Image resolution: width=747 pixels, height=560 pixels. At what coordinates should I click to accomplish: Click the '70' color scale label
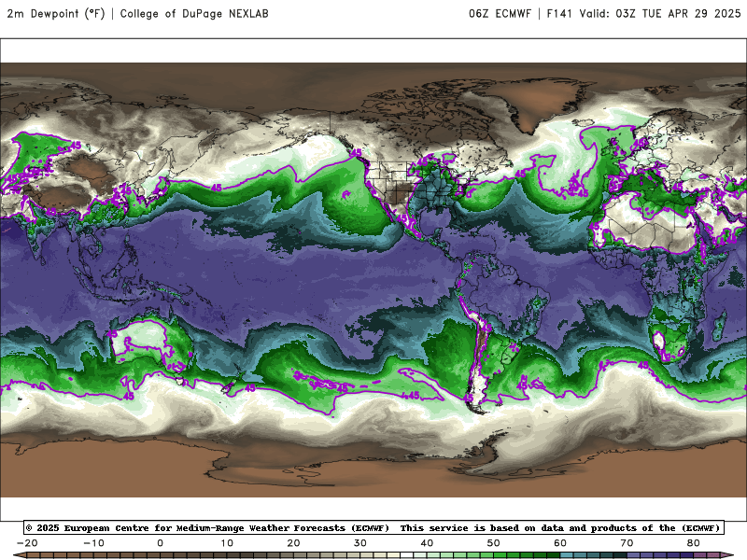(x=627, y=543)
